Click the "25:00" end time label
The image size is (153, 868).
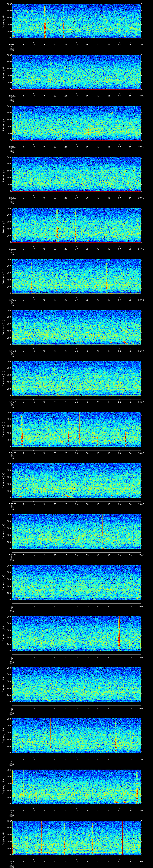pyautogui.click(x=141, y=453)
